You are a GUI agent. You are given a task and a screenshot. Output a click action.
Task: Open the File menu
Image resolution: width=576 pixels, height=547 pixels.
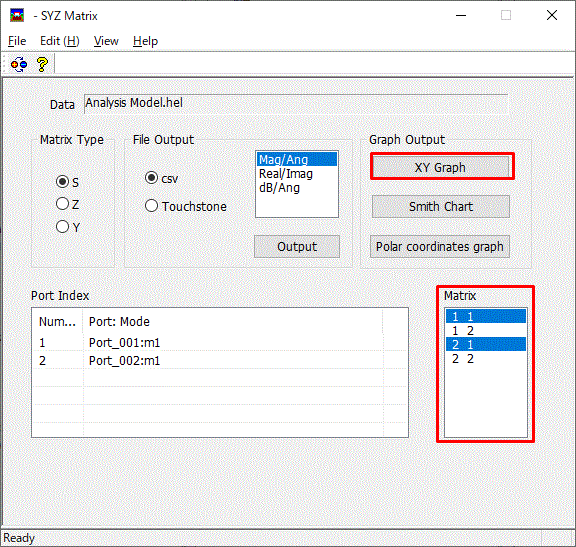click(x=17, y=41)
